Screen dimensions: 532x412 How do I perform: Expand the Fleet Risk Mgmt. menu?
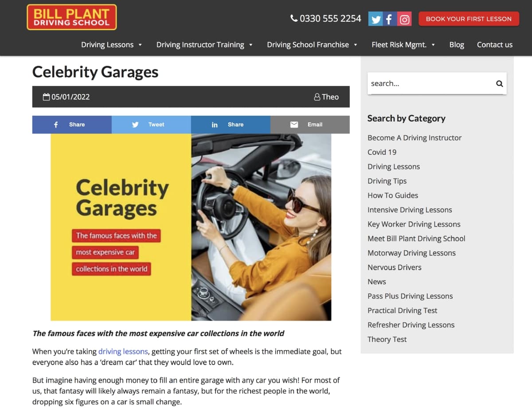pos(403,45)
